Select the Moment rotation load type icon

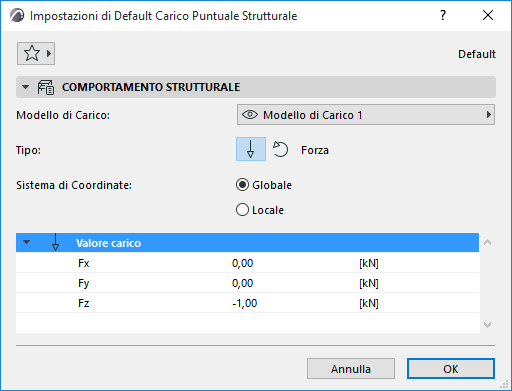coord(280,149)
